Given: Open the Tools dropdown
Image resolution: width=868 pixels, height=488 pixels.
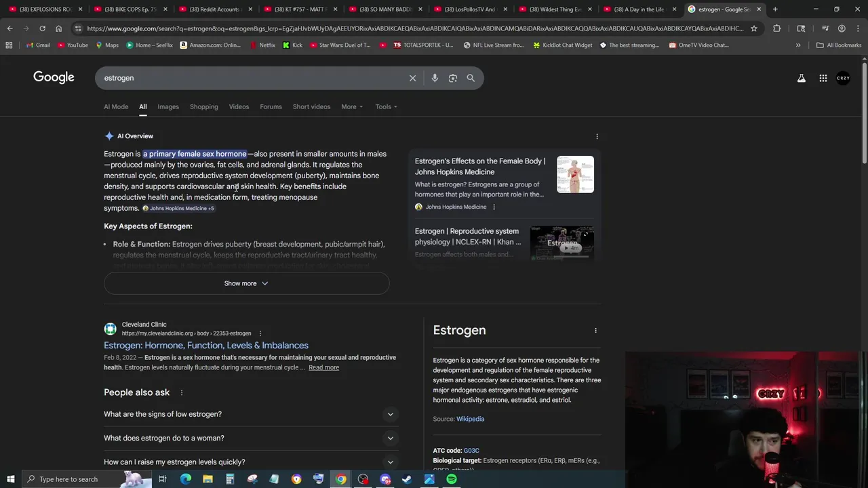Looking at the screenshot, I should coord(387,106).
